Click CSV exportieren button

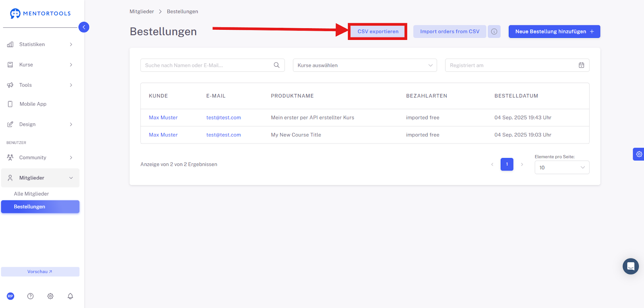click(x=378, y=31)
